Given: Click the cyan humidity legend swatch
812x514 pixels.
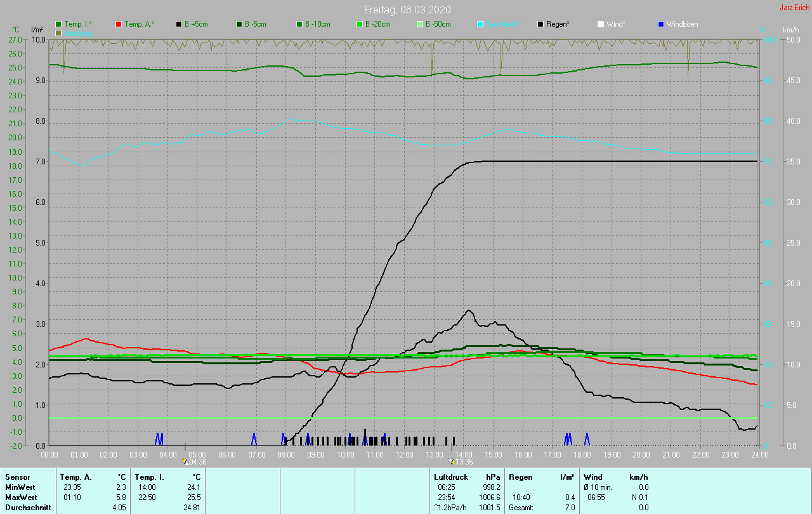Looking at the screenshot, I should (x=480, y=24).
